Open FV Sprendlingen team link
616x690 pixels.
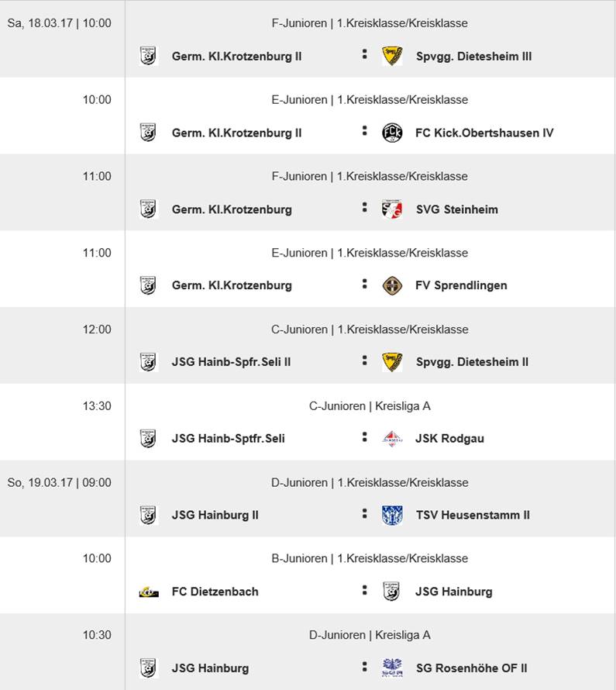461,285
